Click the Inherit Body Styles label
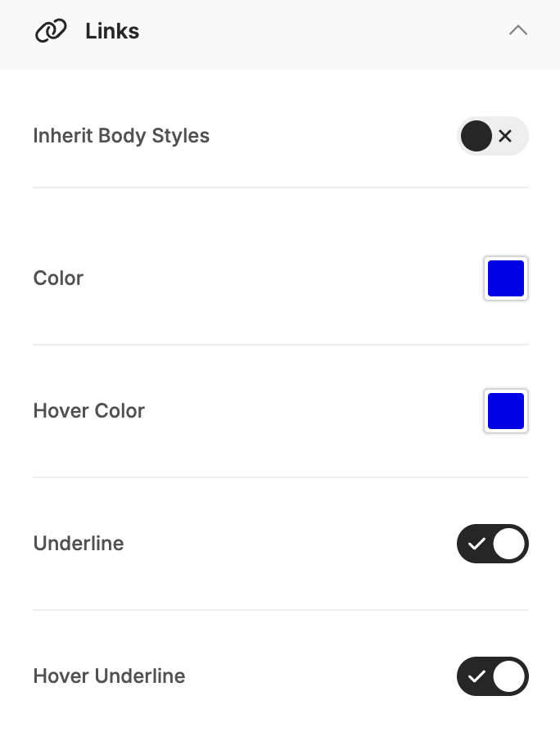Screen dimensions: 560x732 pyautogui.click(x=121, y=136)
